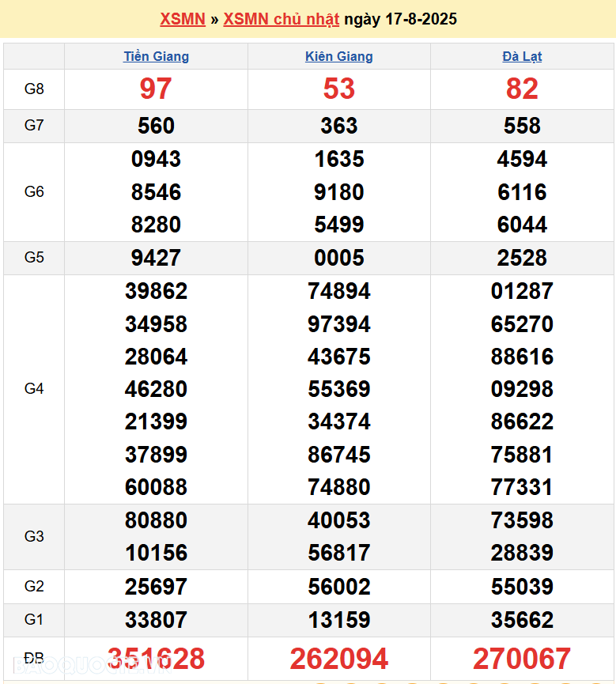Go to the Đà Lạt results link

tap(522, 56)
